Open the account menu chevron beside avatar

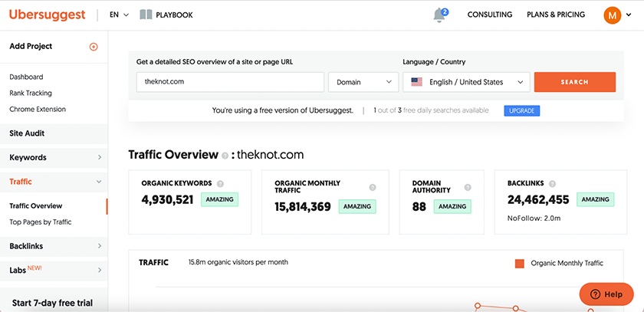pos(629,15)
